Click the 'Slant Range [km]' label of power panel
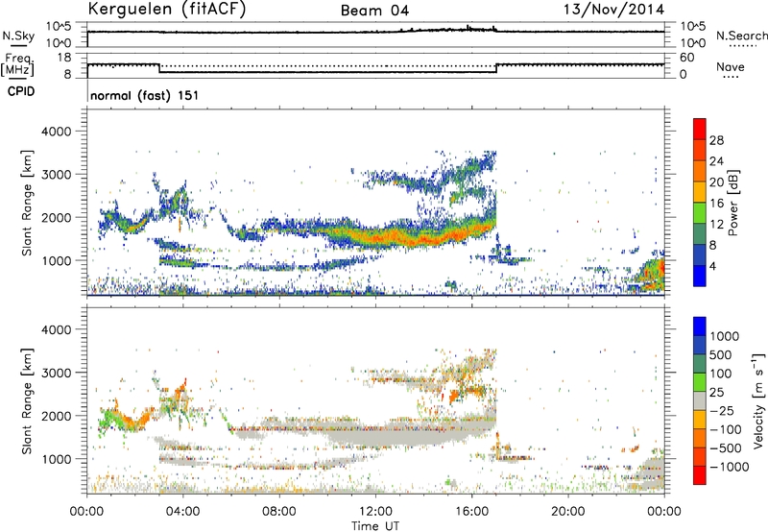 click(x=27, y=203)
